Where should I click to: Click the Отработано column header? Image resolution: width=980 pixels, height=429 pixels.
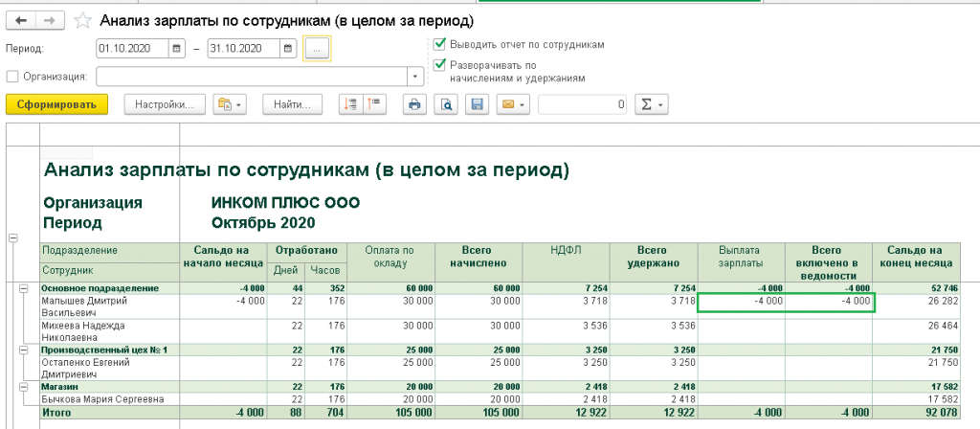[x=307, y=250]
